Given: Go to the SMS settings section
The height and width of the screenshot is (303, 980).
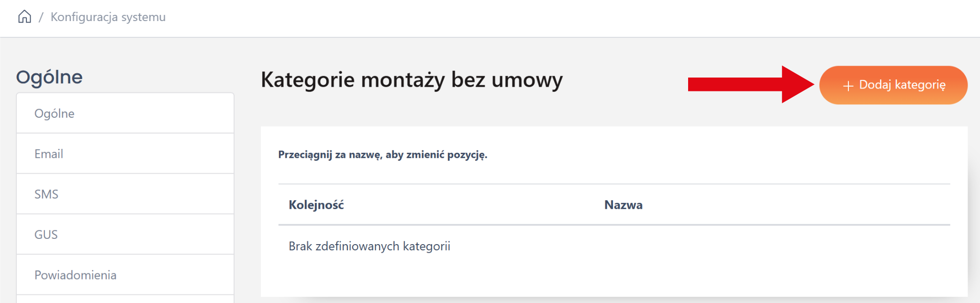Looking at the screenshot, I should coord(46,194).
